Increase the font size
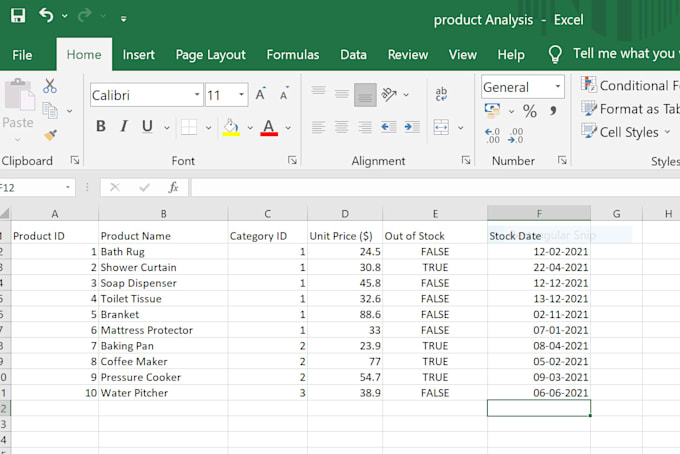 click(x=261, y=94)
